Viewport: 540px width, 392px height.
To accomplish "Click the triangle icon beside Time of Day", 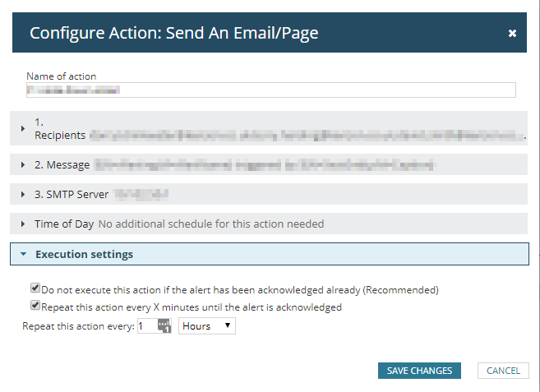I will [x=23, y=224].
